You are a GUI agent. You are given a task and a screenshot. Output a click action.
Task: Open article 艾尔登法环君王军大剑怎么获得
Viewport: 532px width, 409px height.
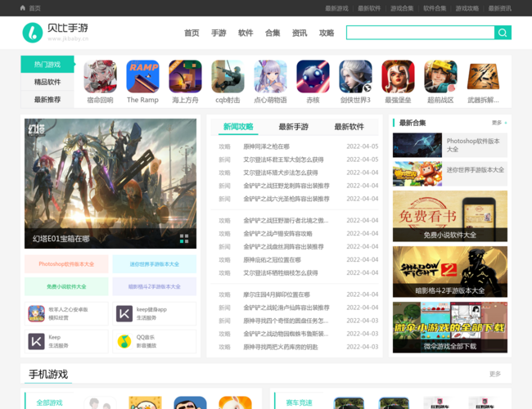tap(283, 160)
